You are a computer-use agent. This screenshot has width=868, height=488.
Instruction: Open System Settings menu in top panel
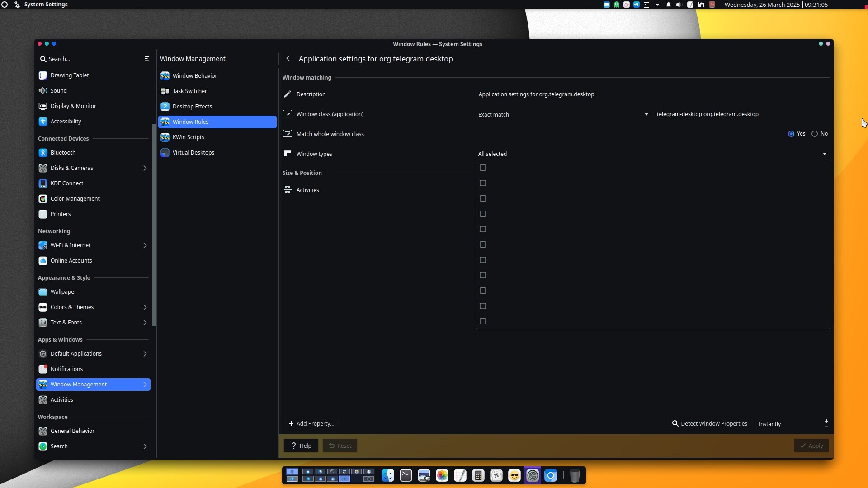46,5
